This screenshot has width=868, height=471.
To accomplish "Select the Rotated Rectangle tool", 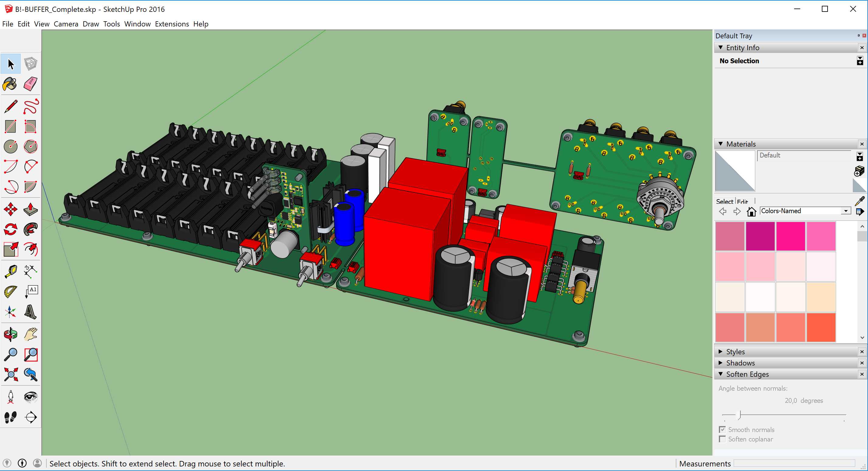I will [31, 126].
